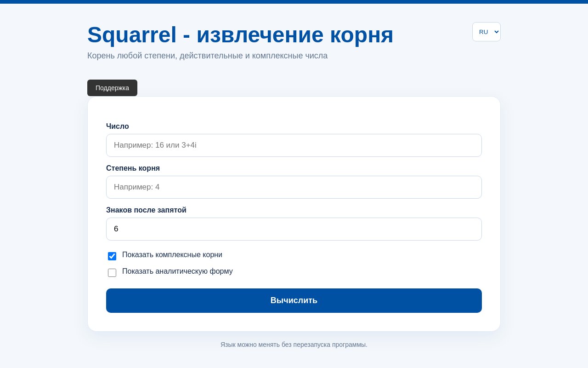
Task: Select the Знаков после запятой field
Action: pos(294,229)
